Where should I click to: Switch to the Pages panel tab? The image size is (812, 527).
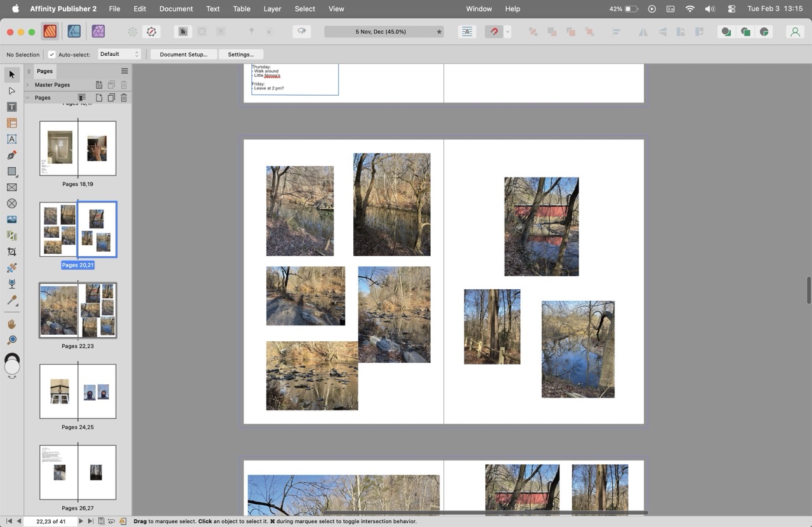(x=44, y=71)
